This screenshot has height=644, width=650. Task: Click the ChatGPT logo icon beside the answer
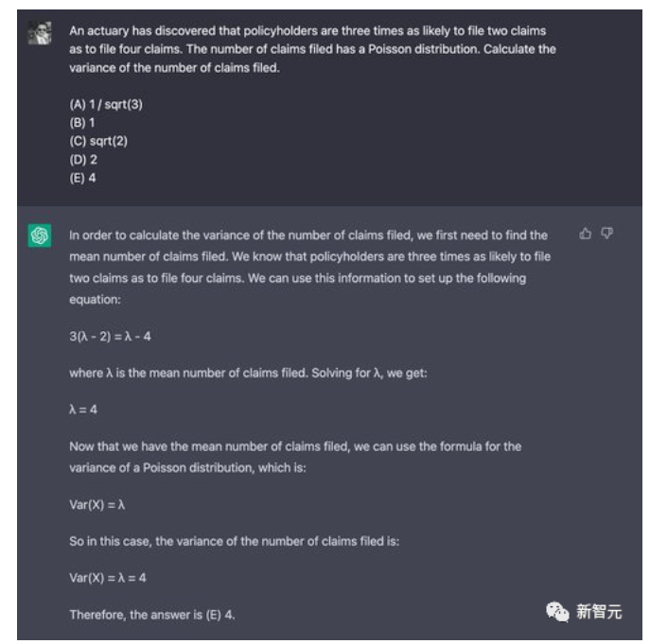point(40,236)
